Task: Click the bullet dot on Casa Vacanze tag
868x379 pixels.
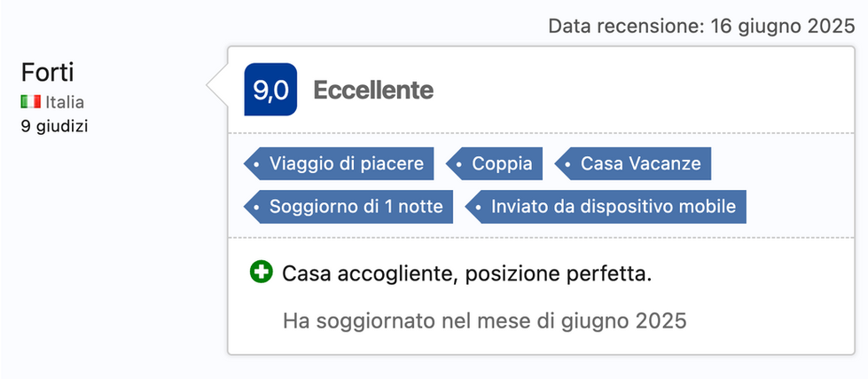Action: coord(568,163)
